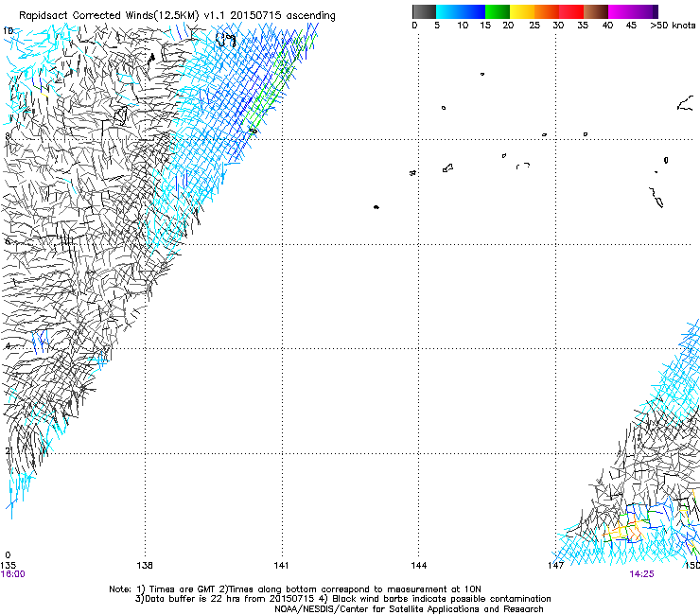Click the latitude label 0 at bottom left
This screenshot has width=700, height=615.
pos(8,555)
